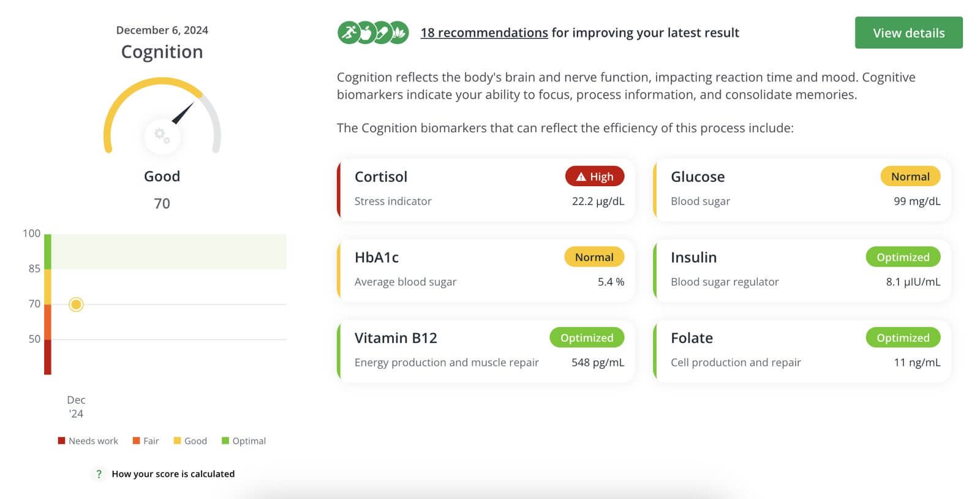Click the warning triangle on Cortisol badge
This screenshot has height=499, width=980.
[581, 177]
